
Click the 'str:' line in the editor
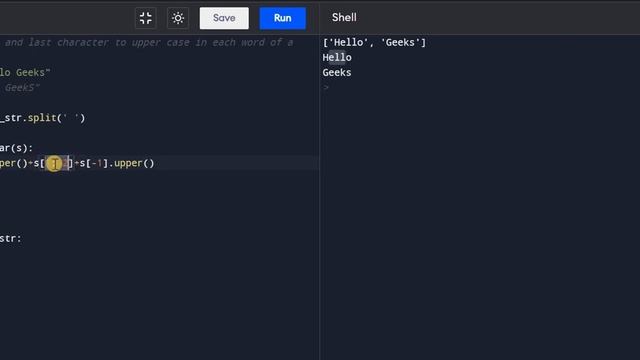tap(11, 238)
